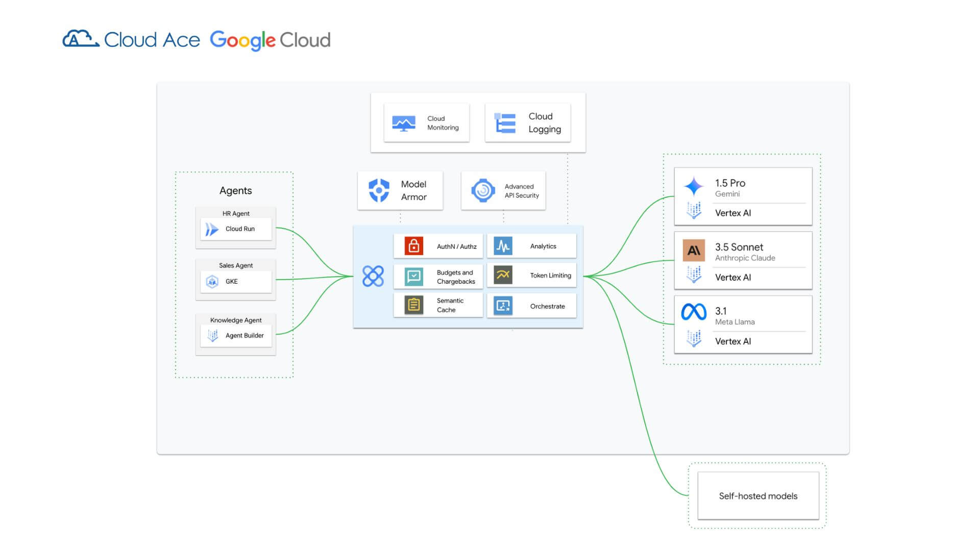Screen dimensions: 980x551
Task: Click the Gemini sparkle icon
Action: (x=694, y=187)
